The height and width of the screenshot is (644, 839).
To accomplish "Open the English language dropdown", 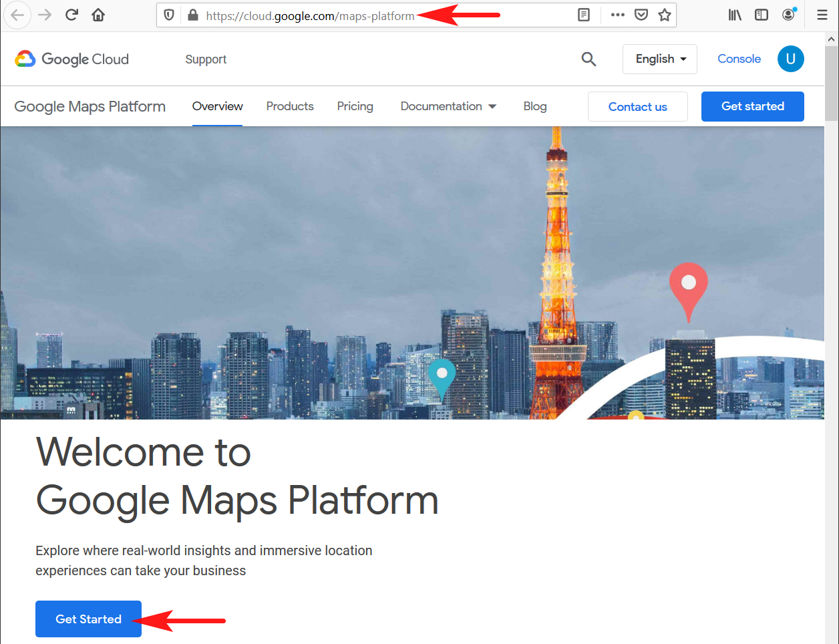I will (x=659, y=59).
